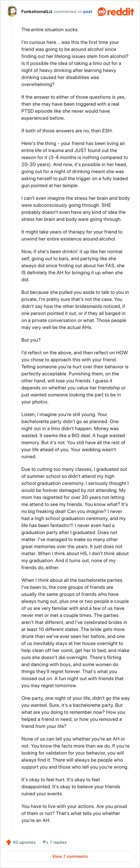Click the Reddit Snoo logo icon
The width and height of the screenshot is (140, 868).
click(x=101, y=12)
